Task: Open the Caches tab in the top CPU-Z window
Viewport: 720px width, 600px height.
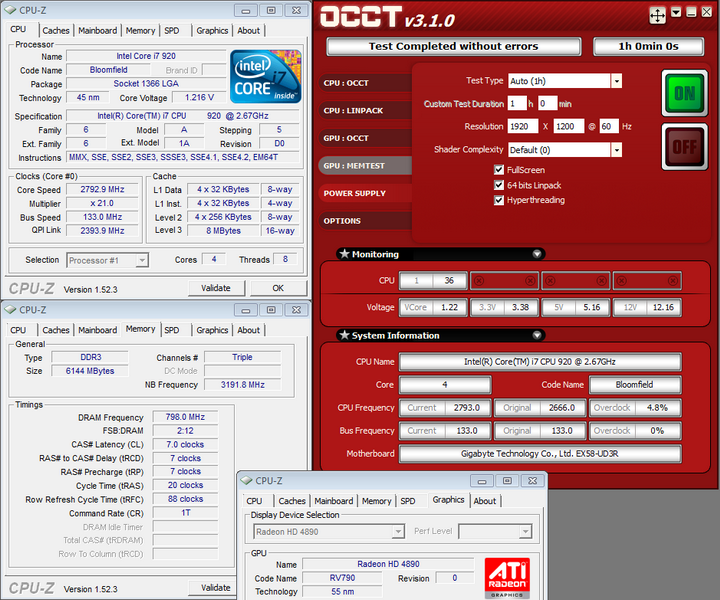Action: [x=56, y=31]
